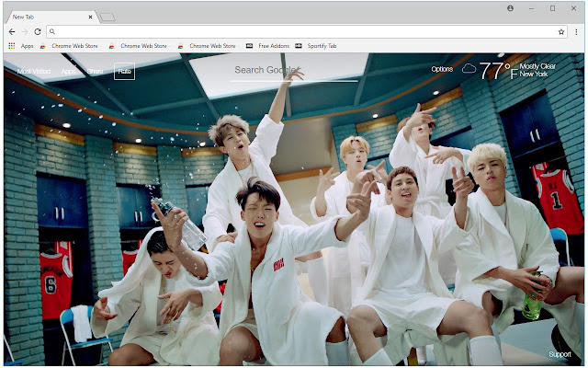Close the New Tab tab
Image resolution: width=588 pixels, height=368 pixels.
tap(90, 17)
